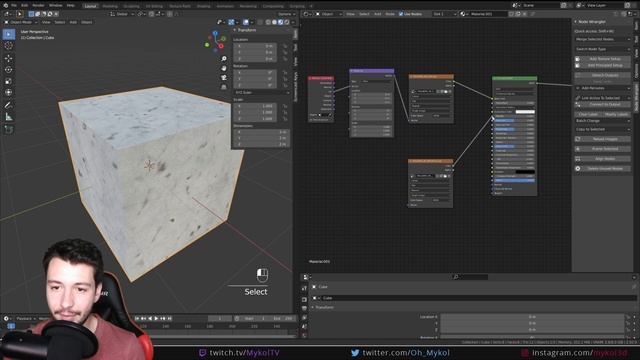Open the Object Mode dropdown
Viewport: 640px width, 360px height.
(20, 22)
